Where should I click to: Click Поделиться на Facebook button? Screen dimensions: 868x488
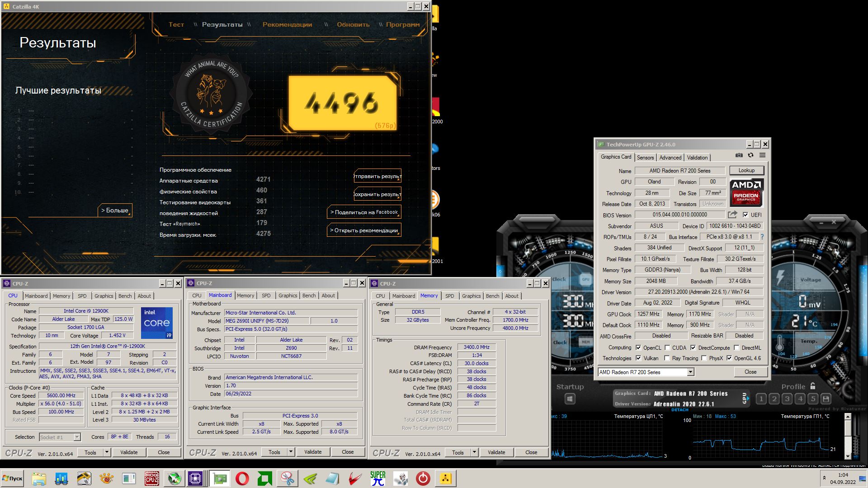364,212
